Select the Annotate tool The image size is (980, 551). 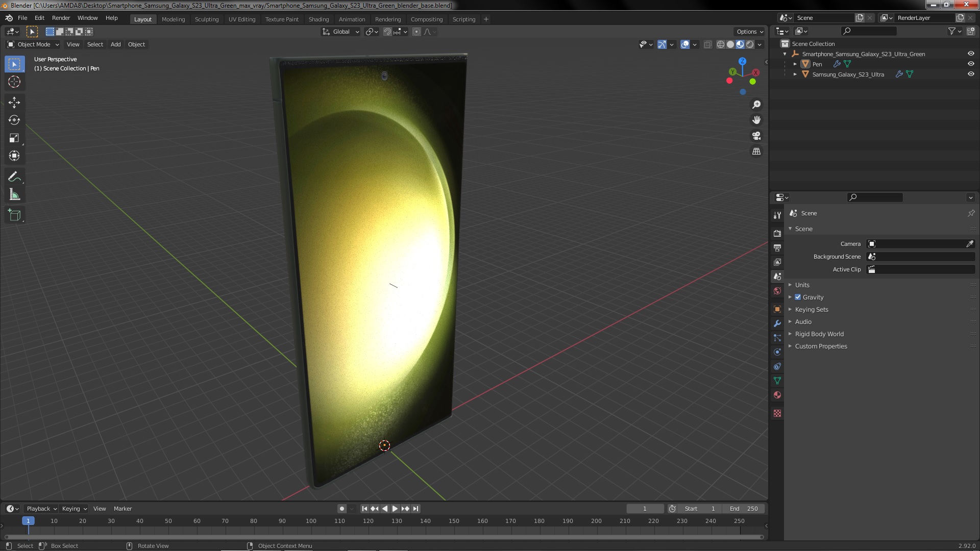(14, 177)
